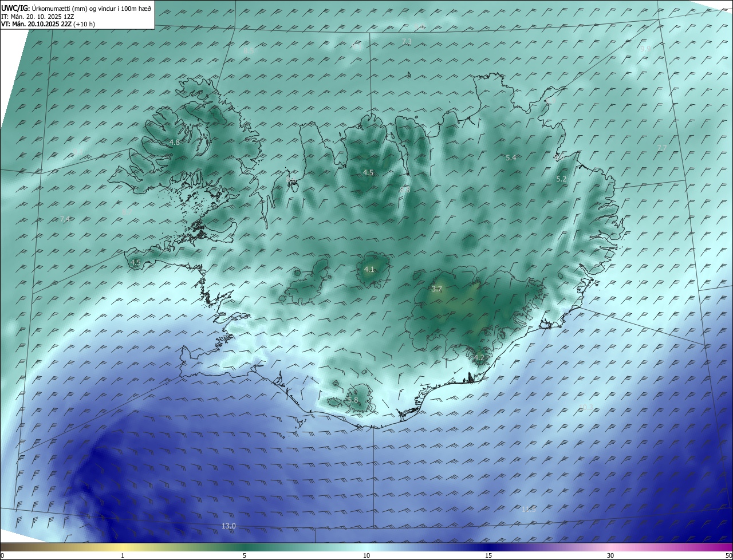Screen dimensions: 733x560
Task: Click the 4.2 value at southern Vatnajökull
Action: tap(479, 358)
